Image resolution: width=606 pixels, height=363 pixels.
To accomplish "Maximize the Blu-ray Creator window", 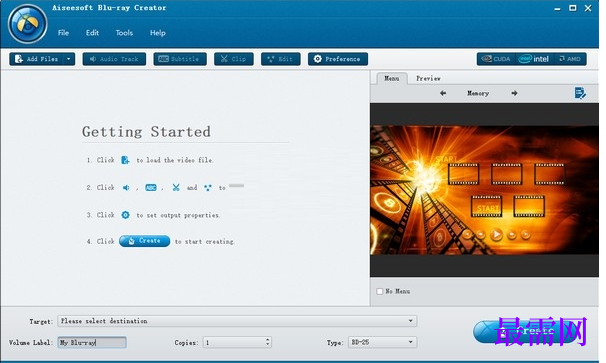I will click(572, 8).
